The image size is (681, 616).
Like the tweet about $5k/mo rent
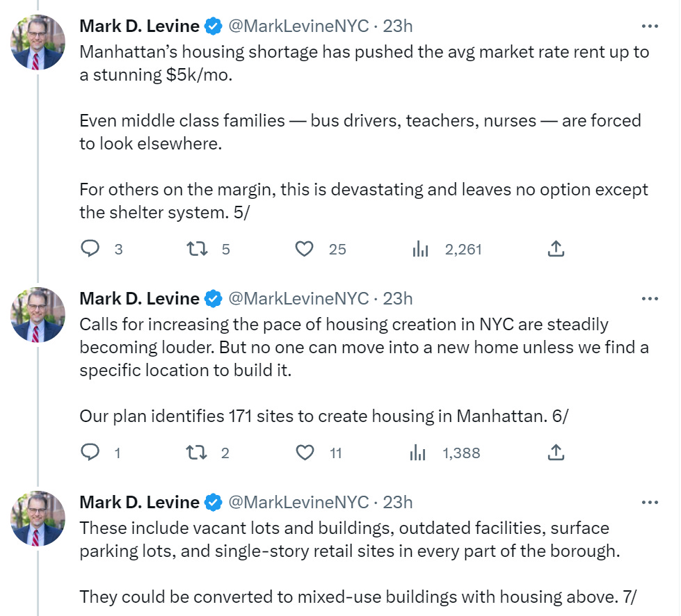pos(305,249)
